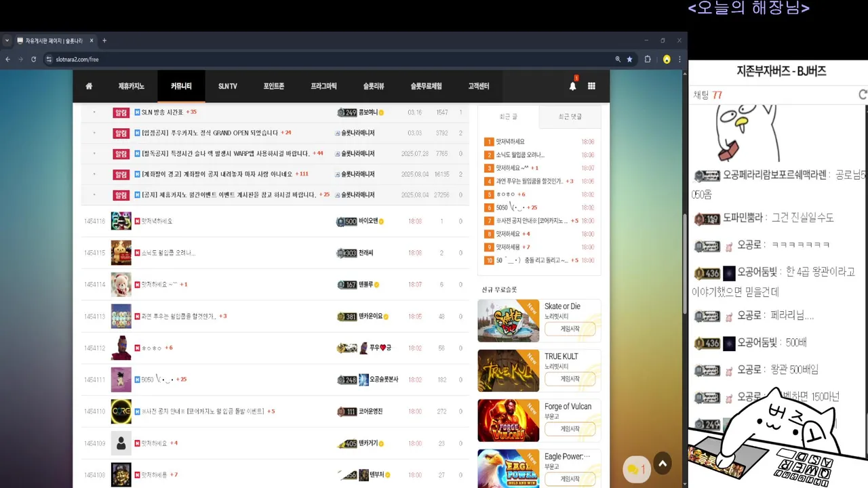868x488 pixels.
Task: Click chat user 도파민뽐라's message
Action: point(802,218)
